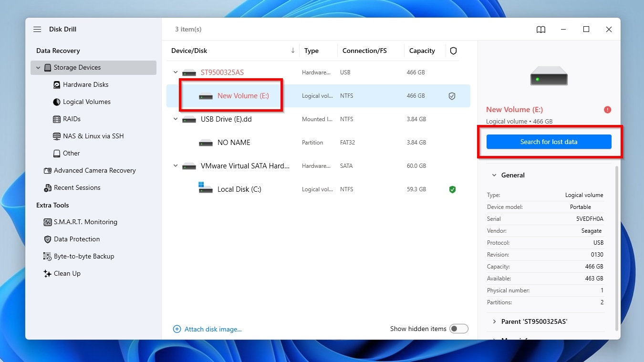Open the hamburger menu

(x=37, y=29)
